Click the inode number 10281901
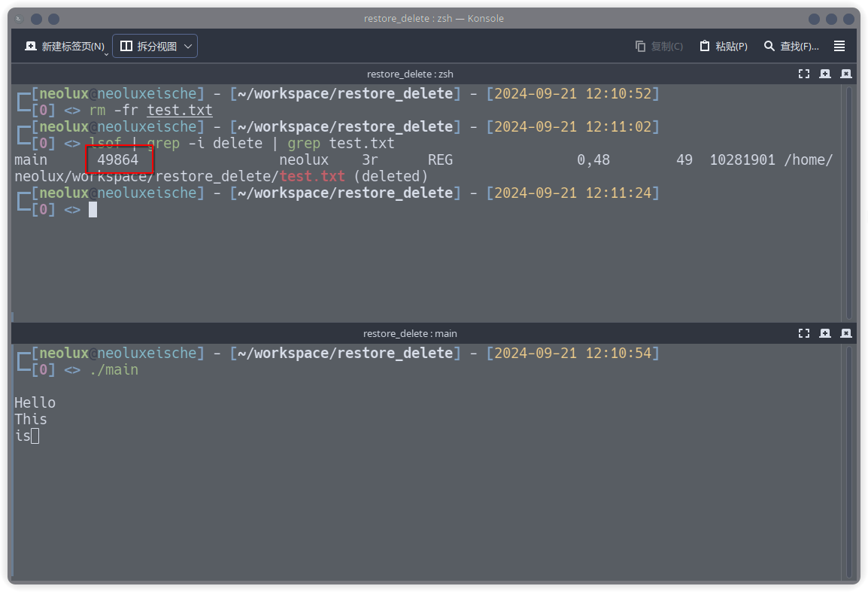 pyautogui.click(x=742, y=160)
